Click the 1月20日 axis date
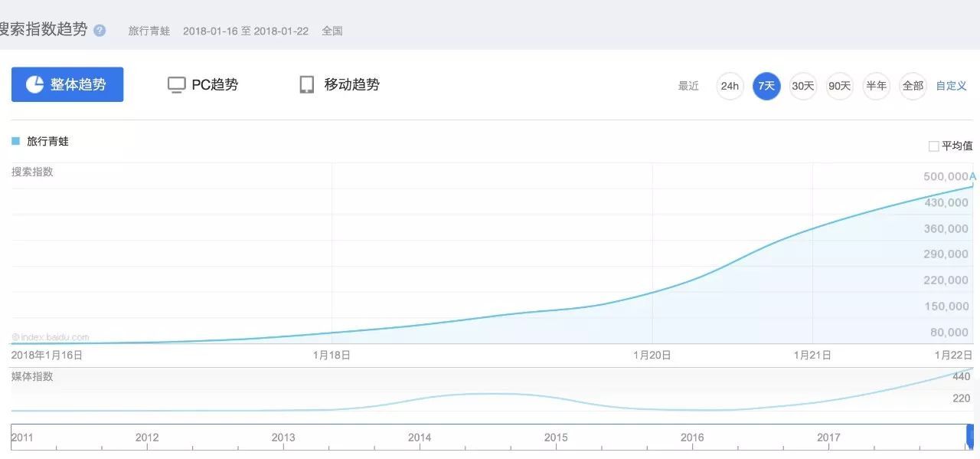The width and height of the screenshot is (980, 459). 652,355
